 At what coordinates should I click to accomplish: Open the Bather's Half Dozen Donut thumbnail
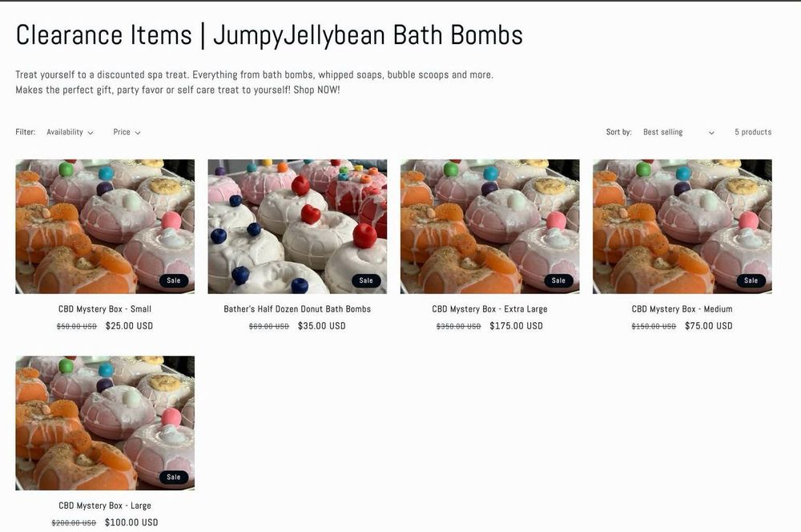297,227
